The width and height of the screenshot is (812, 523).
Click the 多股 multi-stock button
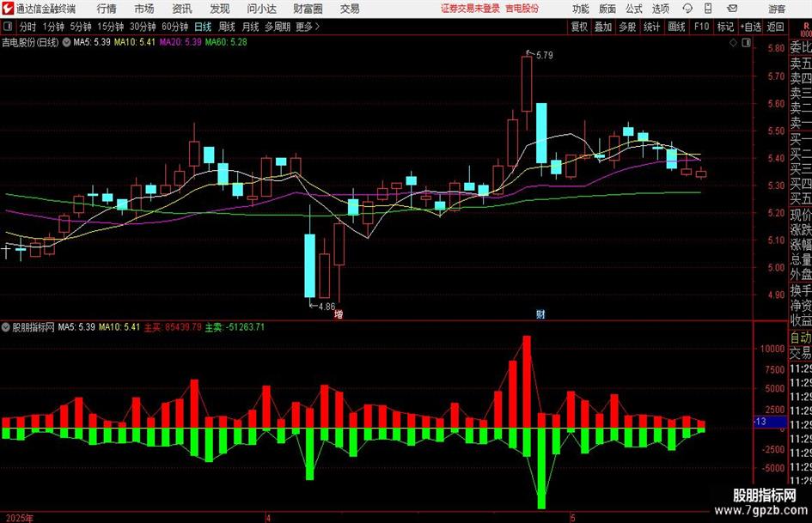click(x=627, y=27)
